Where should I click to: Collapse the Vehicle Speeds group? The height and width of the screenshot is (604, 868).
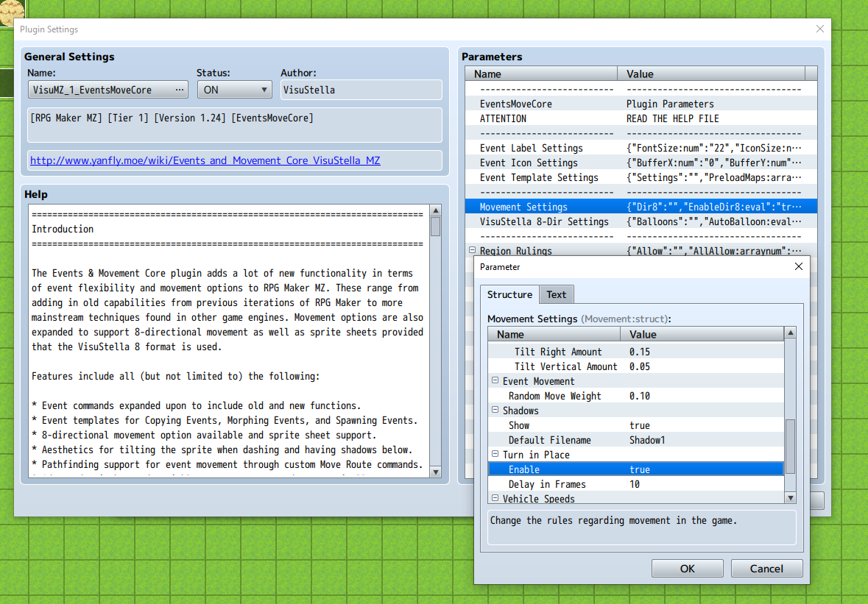coord(495,498)
